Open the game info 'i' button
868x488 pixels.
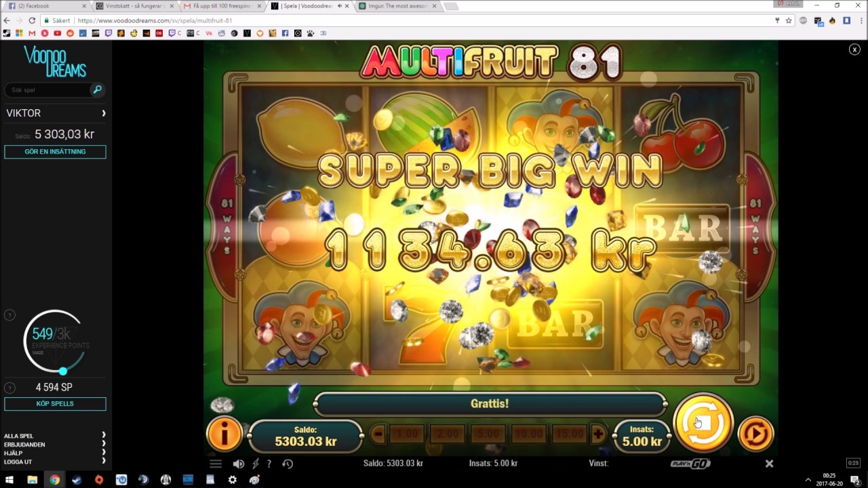click(224, 434)
